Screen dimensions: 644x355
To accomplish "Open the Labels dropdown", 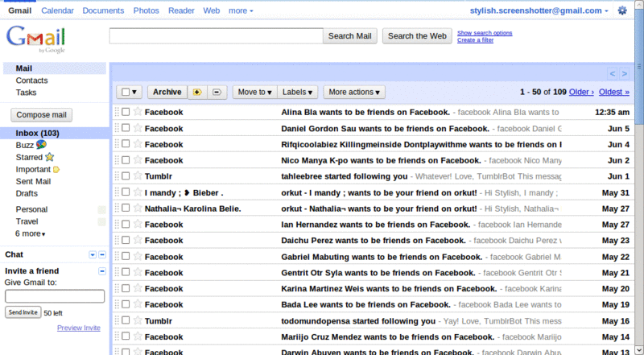I will pos(298,92).
